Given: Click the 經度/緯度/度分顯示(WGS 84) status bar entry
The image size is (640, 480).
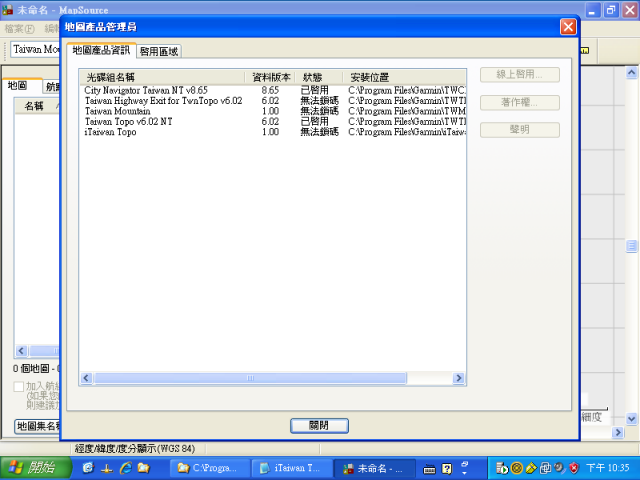Looking at the screenshot, I should [135, 449].
